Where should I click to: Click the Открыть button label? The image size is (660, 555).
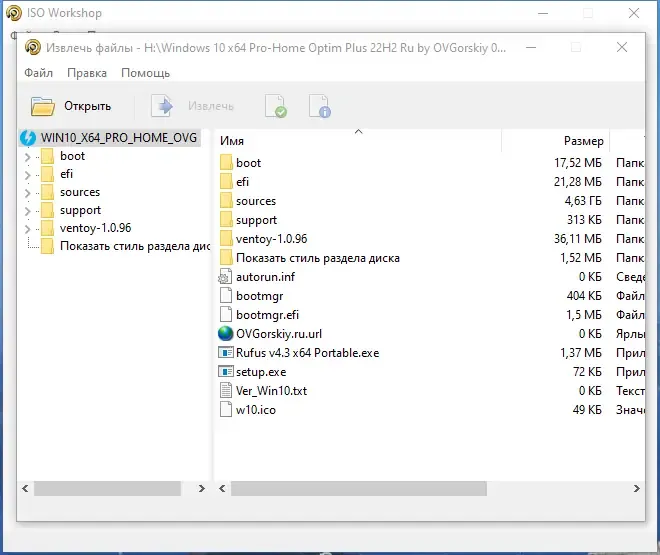(88, 106)
